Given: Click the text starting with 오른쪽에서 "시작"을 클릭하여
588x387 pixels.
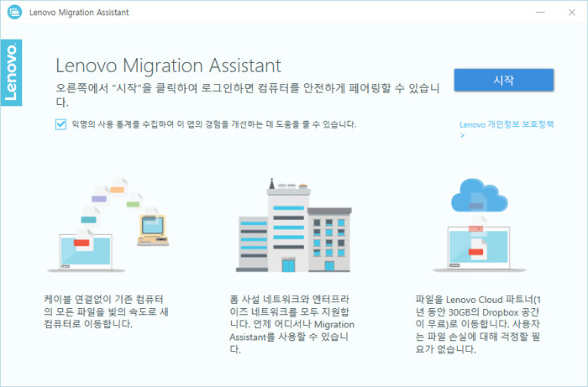Looking at the screenshot, I should pyautogui.click(x=248, y=95).
